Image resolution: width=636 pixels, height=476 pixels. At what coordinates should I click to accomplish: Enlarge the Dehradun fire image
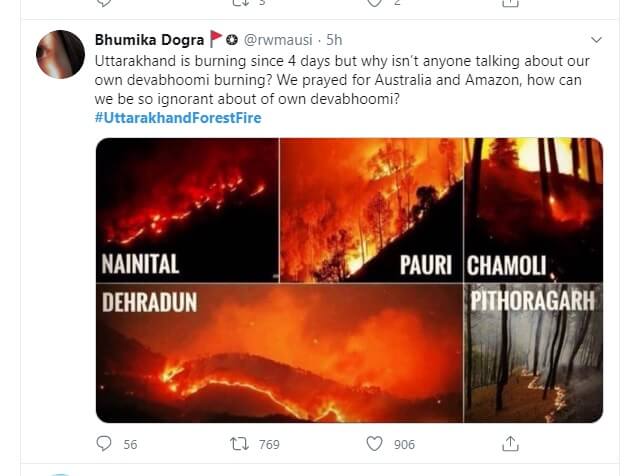[x=279, y=353]
